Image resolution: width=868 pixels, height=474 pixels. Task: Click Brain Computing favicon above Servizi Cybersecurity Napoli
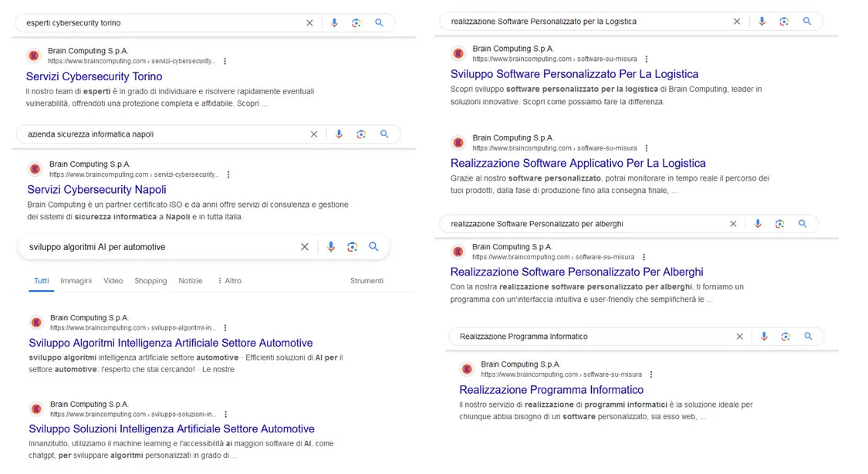tap(35, 169)
